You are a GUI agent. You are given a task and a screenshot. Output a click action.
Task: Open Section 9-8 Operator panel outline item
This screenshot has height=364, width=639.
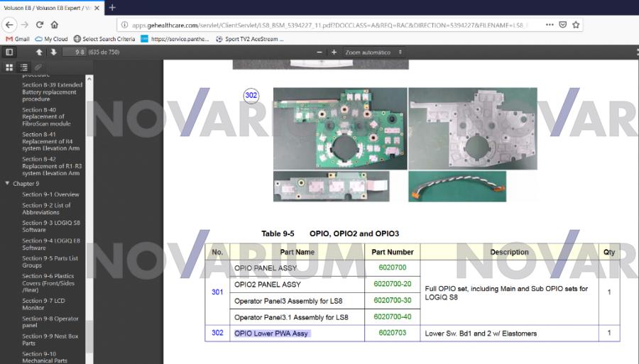coord(50,322)
